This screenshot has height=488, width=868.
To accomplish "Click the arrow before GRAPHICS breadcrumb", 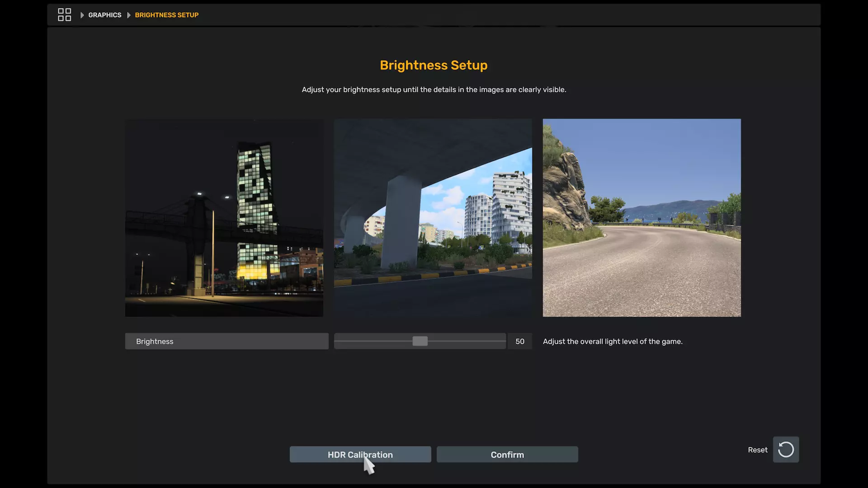I will (82, 15).
